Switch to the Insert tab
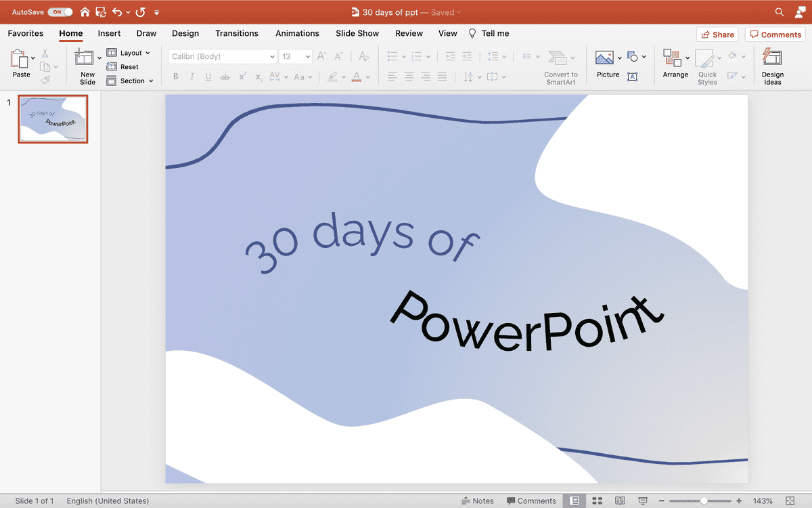This screenshot has width=812, height=508. click(x=109, y=33)
